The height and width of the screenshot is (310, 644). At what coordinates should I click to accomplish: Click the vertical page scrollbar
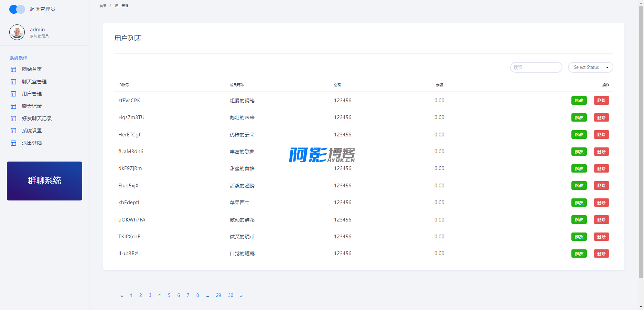tap(641, 142)
